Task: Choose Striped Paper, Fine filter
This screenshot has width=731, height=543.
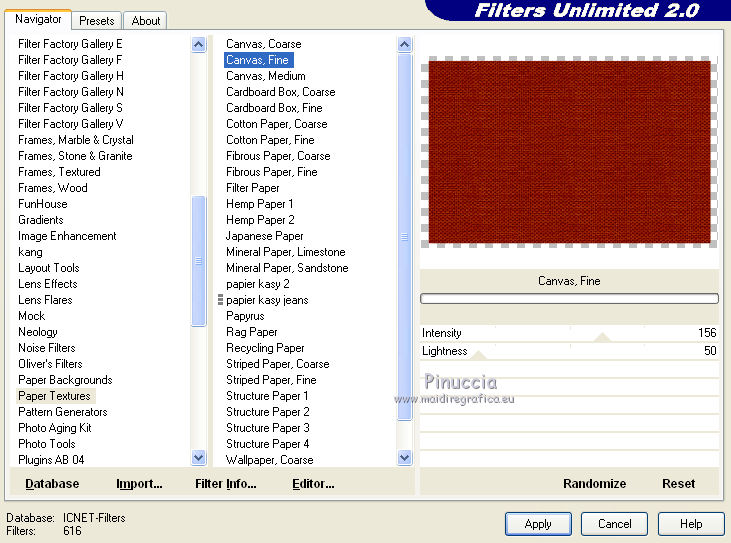Action: 271,380
